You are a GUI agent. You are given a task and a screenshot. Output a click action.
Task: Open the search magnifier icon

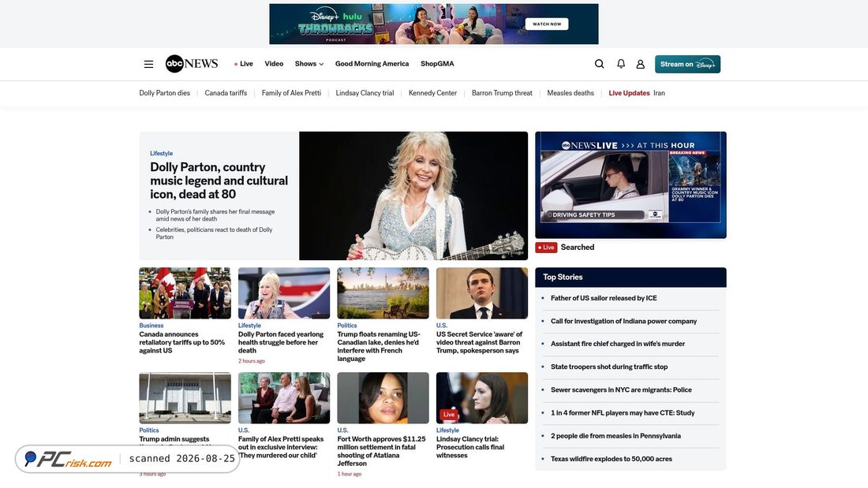coord(599,64)
